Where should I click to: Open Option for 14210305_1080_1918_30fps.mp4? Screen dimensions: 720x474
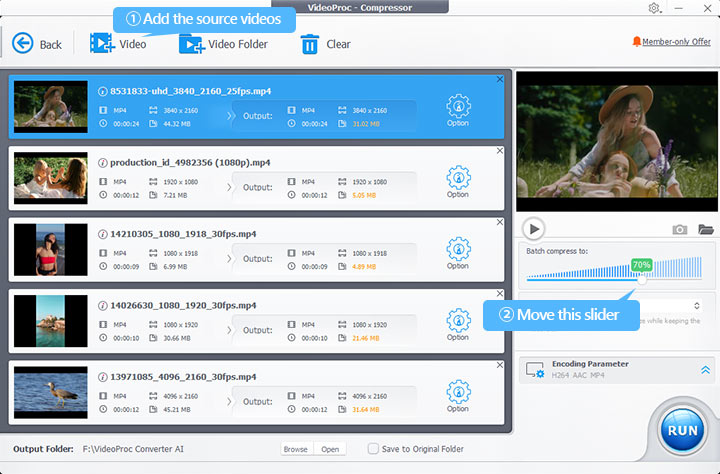point(458,253)
